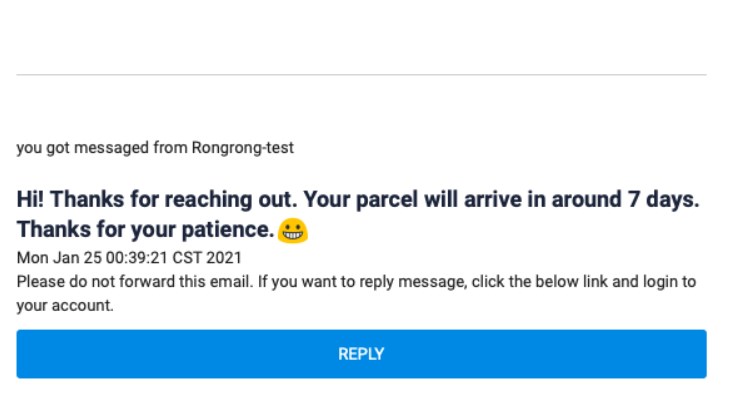Click the horizontal divider line
Image resolution: width=734 pixels, height=403 pixels.
pos(361,75)
